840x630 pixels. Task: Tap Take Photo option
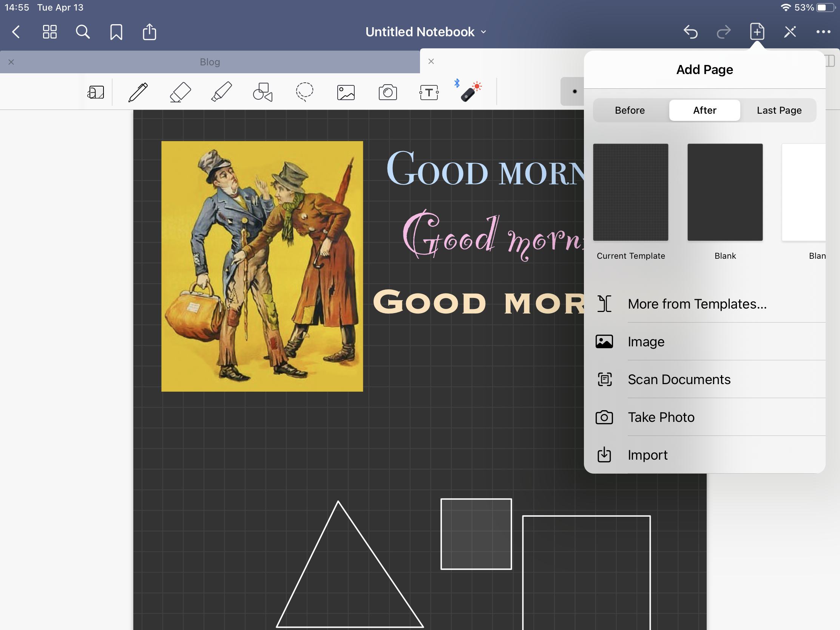click(661, 417)
